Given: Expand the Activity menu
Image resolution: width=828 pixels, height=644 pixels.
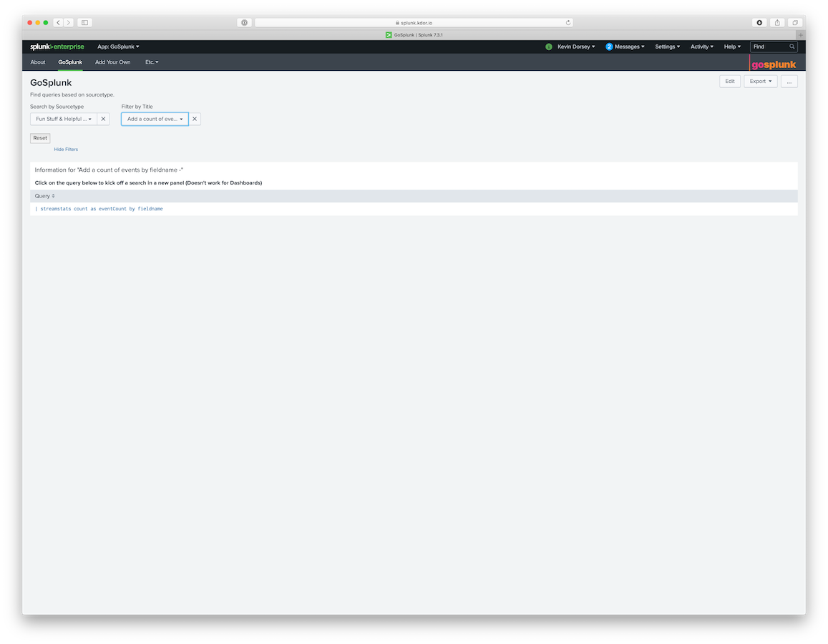Looking at the screenshot, I should (702, 47).
